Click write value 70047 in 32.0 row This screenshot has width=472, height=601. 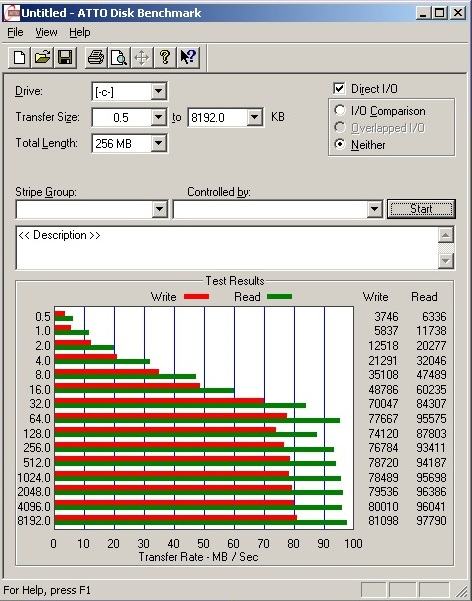(383, 404)
